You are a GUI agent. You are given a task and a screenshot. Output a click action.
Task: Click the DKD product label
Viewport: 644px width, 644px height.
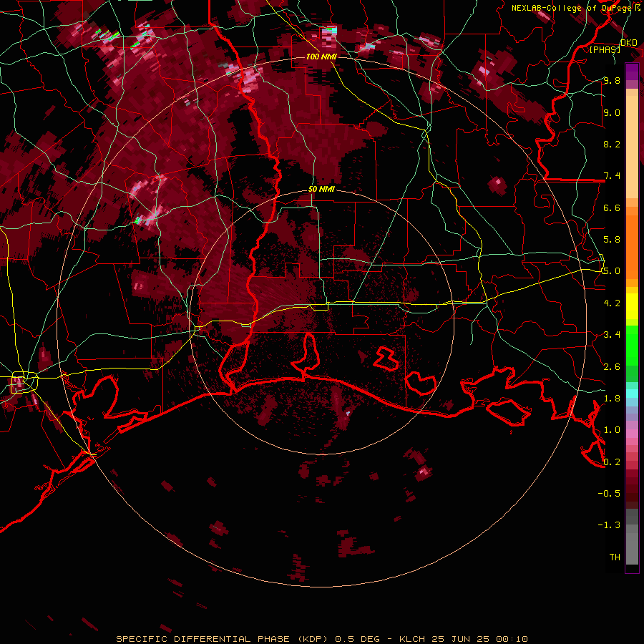[628, 43]
